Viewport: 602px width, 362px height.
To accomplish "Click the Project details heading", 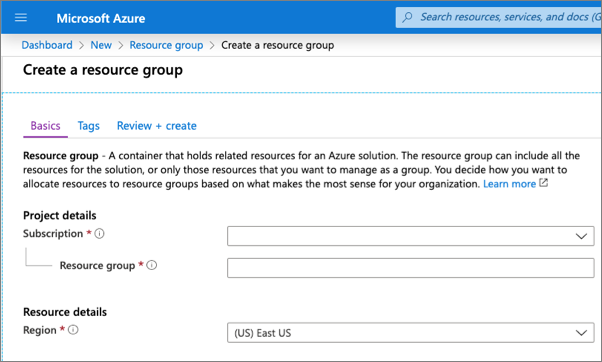I will pos(60,215).
